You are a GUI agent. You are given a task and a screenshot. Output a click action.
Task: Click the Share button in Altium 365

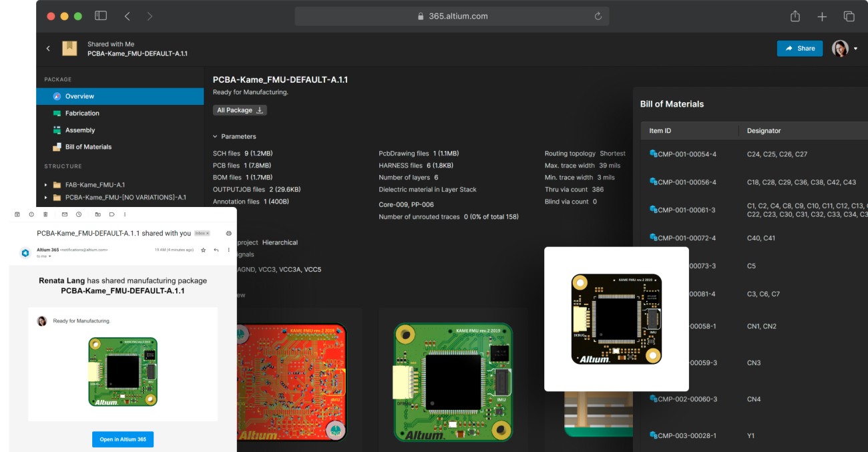pos(799,48)
